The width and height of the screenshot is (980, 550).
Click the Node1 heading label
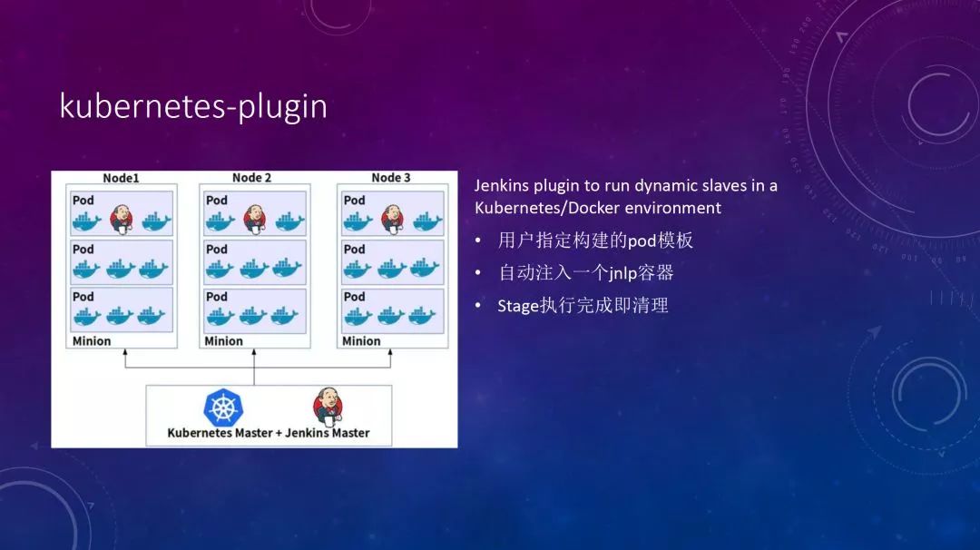[x=122, y=178]
